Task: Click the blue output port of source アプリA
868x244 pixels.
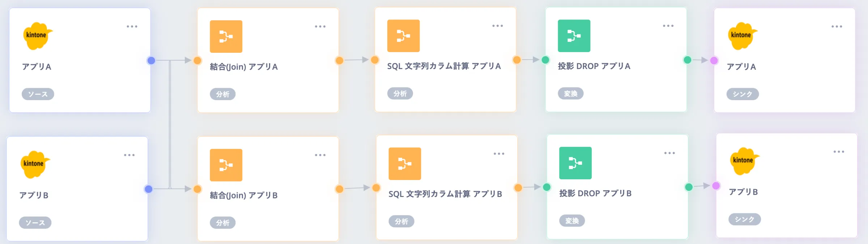Action: click(151, 60)
